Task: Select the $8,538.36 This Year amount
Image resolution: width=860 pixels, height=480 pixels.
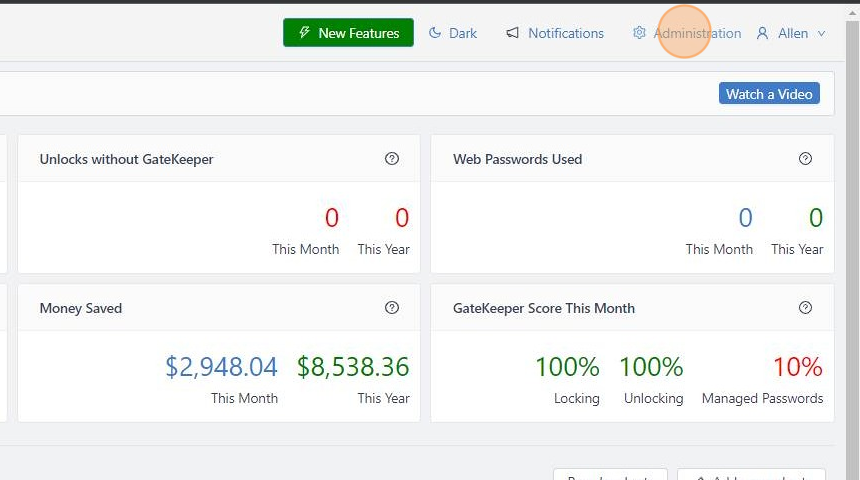Action: pyautogui.click(x=353, y=367)
